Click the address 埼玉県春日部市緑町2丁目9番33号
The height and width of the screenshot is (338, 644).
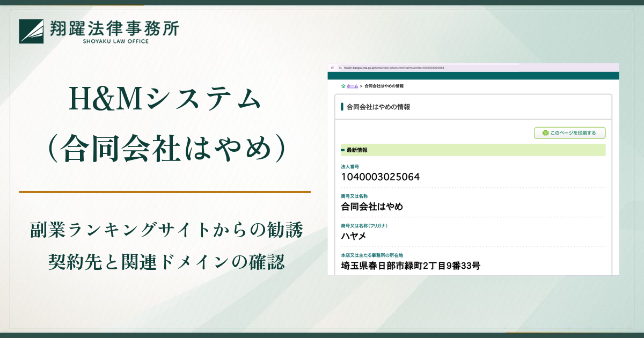[x=411, y=265]
